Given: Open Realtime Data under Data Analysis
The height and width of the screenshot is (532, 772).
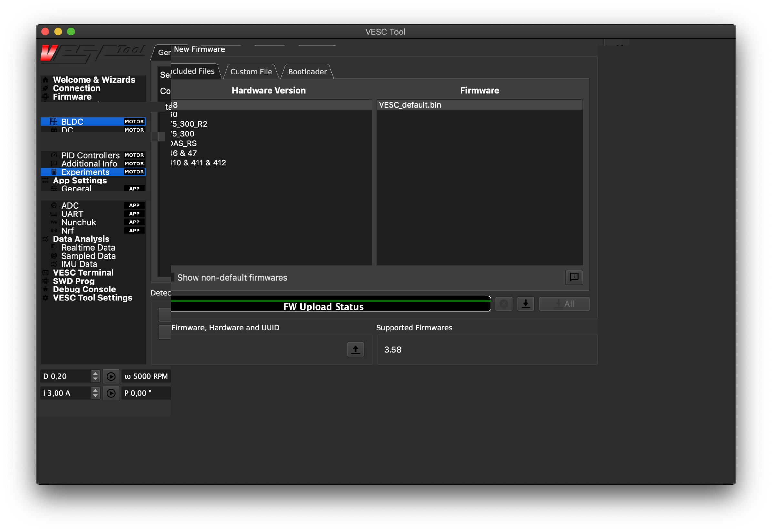Looking at the screenshot, I should coord(88,247).
